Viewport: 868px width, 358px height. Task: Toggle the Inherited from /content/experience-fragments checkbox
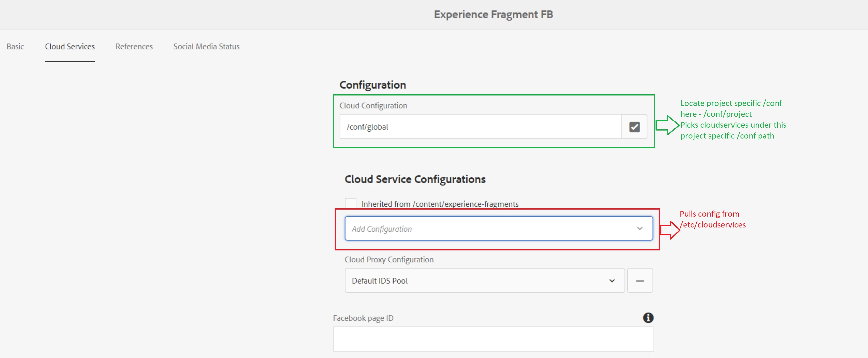[350, 204]
